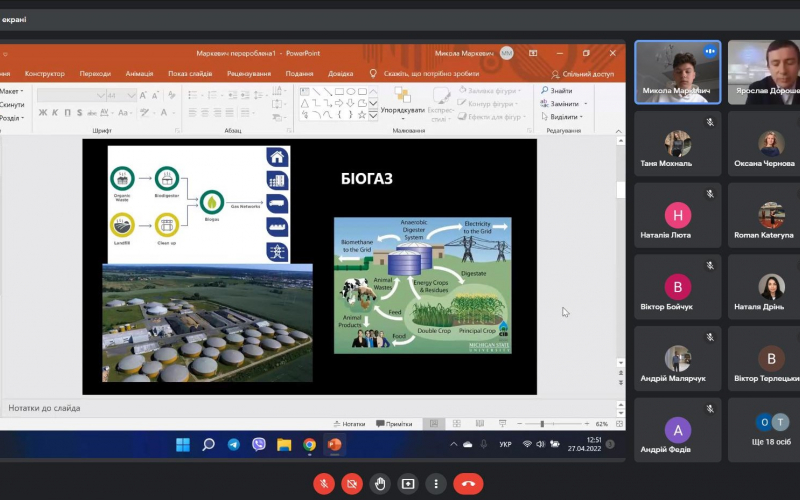Viewport: 800px width, 500px height.
Task: Toggle bold Ж formatting
Action: pos(43,112)
